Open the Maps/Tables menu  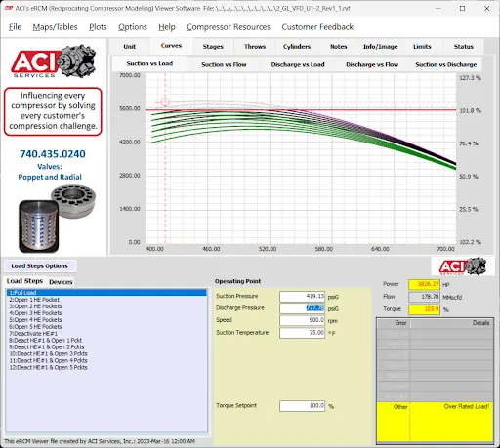pyautogui.click(x=55, y=27)
